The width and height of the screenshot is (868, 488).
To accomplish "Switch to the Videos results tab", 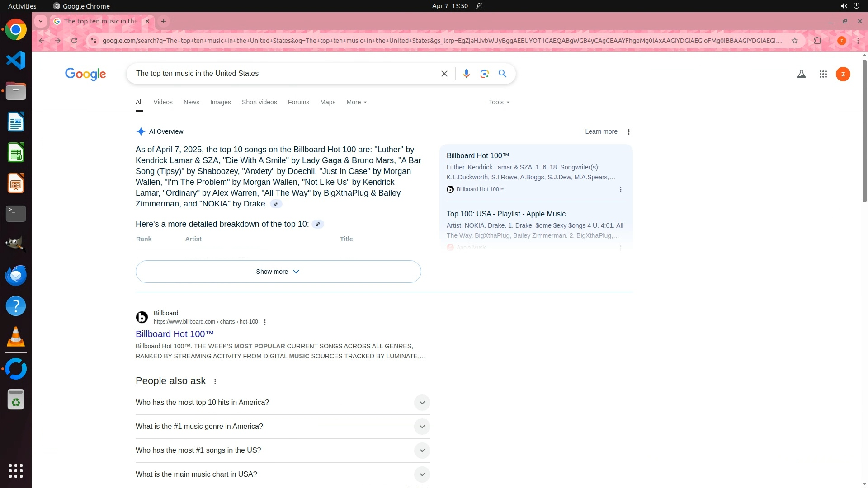I will (163, 102).
